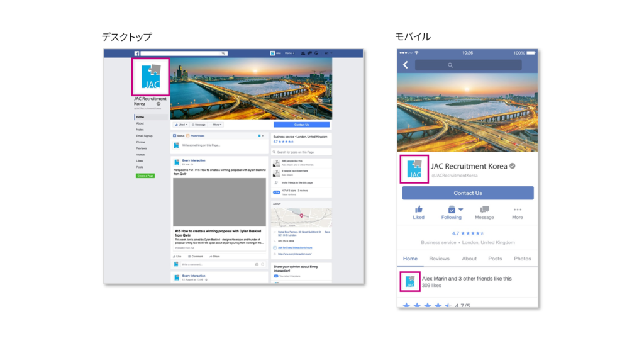
Task: Click the green Create a Page button
Action: click(x=145, y=176)
